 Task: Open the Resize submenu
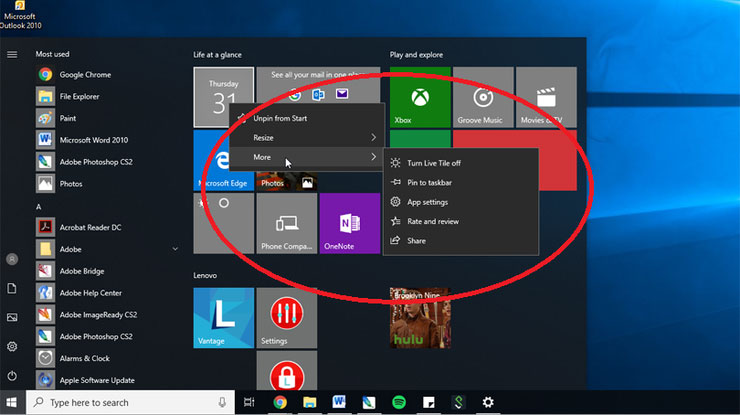pos(307,137)
